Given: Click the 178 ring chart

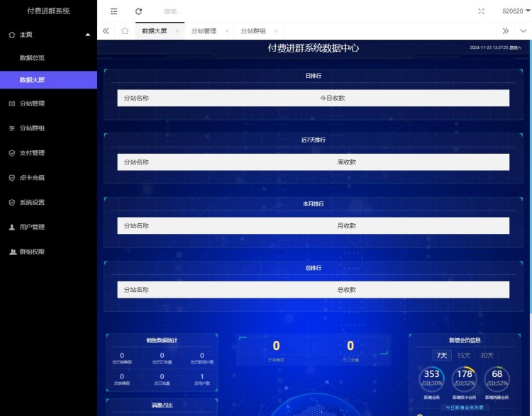Looking at the screenshot, I should coord(465,379).
